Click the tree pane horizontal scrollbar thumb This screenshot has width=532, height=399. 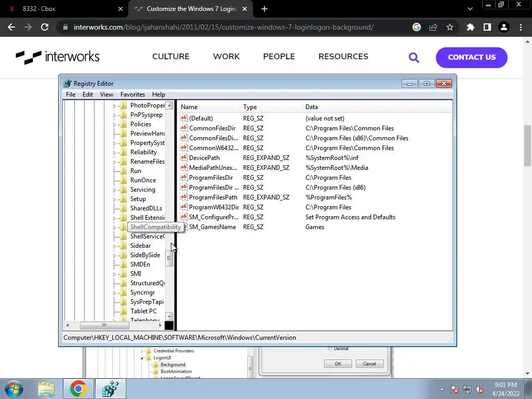pyautogui.click(x=104, y=325)
